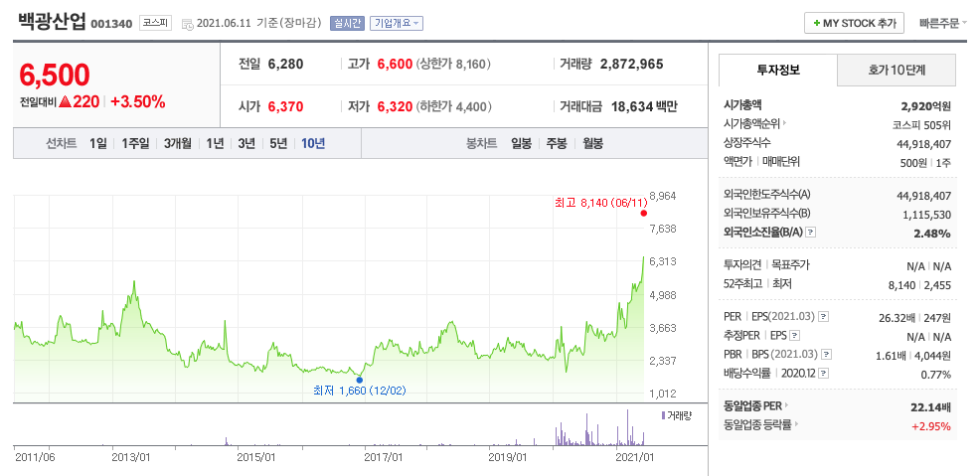Click the 백광산업 stock name heading
The height and width of the screenshot is (476, 980).
click(x=53, y=21)
